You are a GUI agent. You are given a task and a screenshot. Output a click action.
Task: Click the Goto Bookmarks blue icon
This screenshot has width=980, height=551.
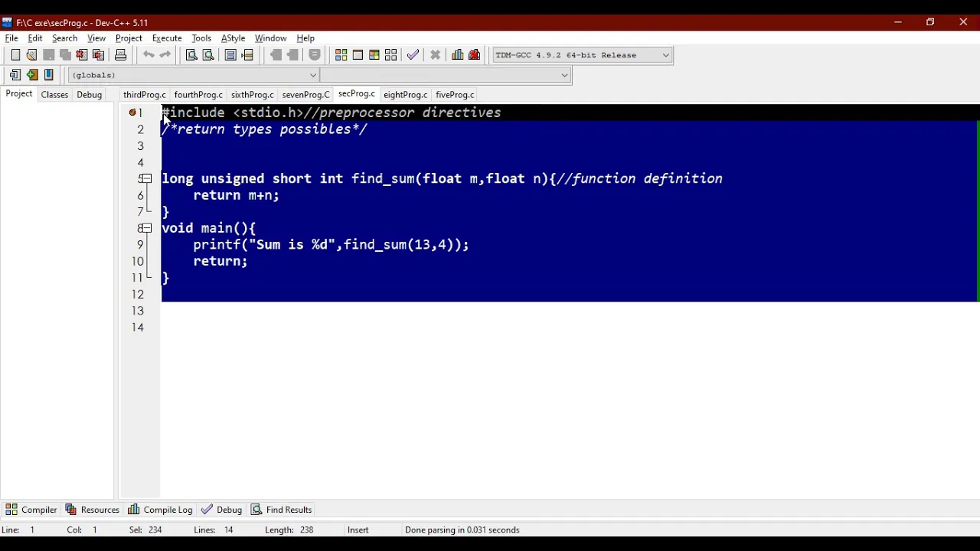48,75
